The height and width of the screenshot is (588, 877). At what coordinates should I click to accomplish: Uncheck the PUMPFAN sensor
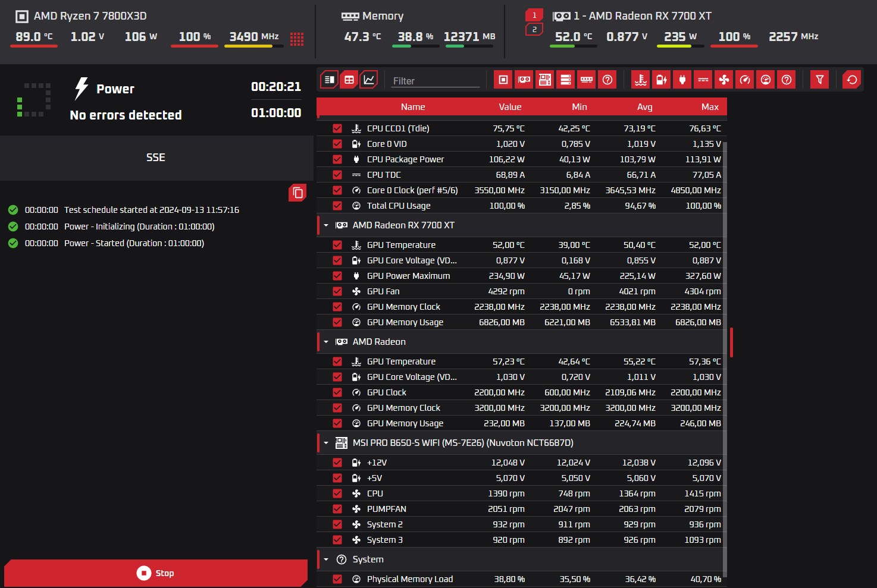[x=337, y=509]
